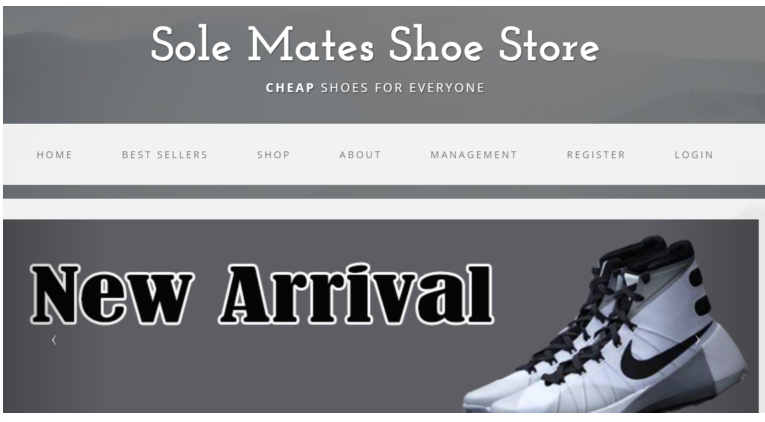The width and height of the screenshot is (765, 422).
Task: Click the word New in the banner
Action: (x=112, y=294)
